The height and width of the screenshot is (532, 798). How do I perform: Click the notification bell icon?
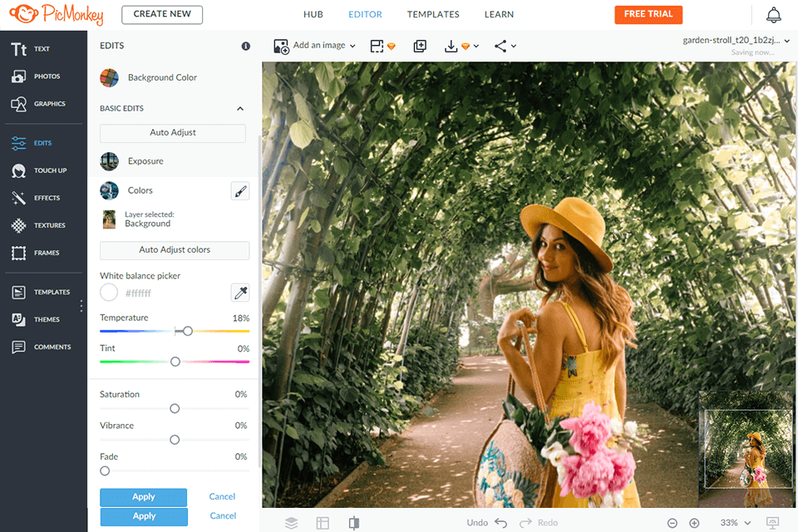(x=773, y=15)
